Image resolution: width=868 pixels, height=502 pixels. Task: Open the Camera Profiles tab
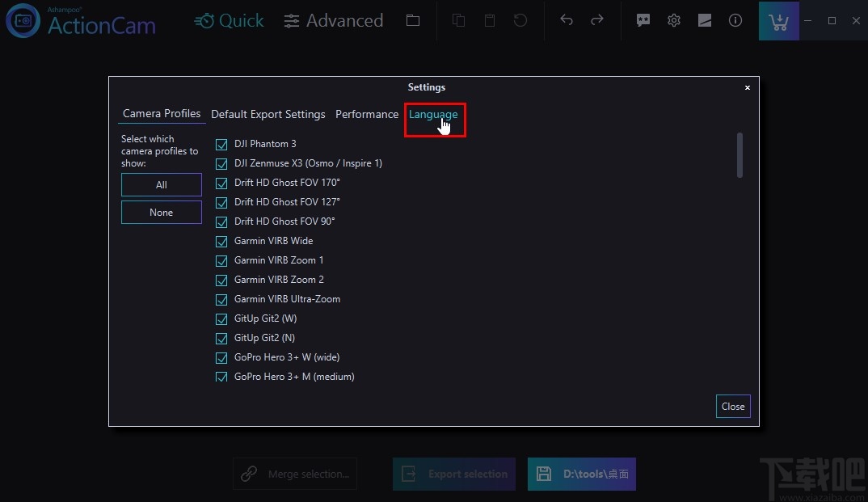[x=162, y=113]
